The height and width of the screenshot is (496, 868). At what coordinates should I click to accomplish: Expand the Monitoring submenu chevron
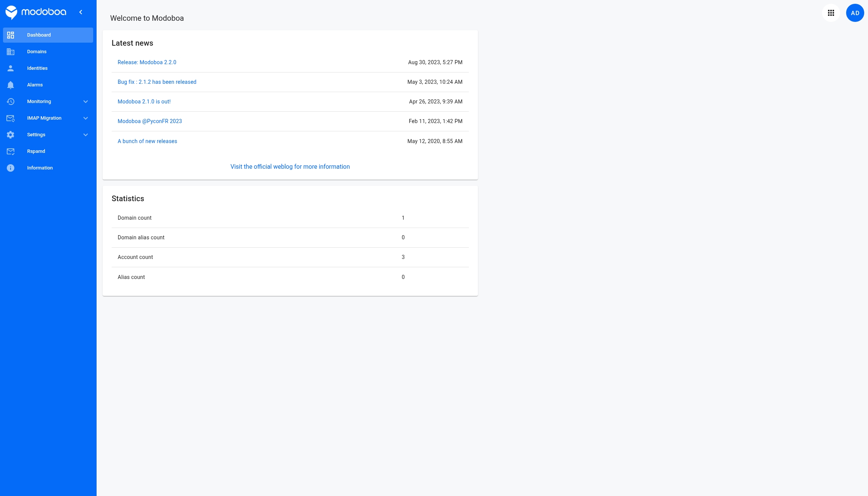[x=86, y=102]
